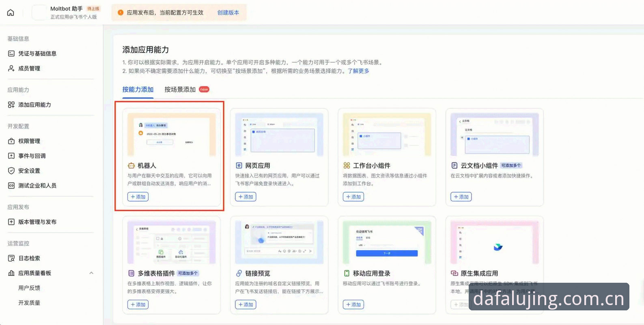Image resolution: width=644 pixels, height=325 pixels.
Task: Click the 添加应用能力 grid icon
Action: point(11,105)
